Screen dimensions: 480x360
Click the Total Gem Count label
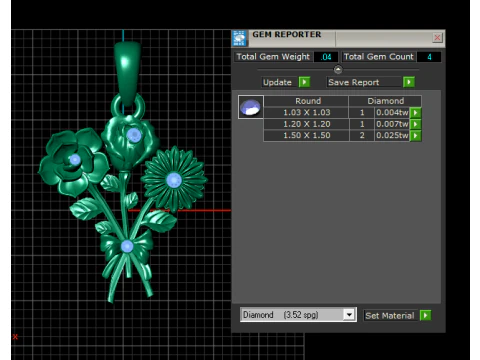coord(379,57)
